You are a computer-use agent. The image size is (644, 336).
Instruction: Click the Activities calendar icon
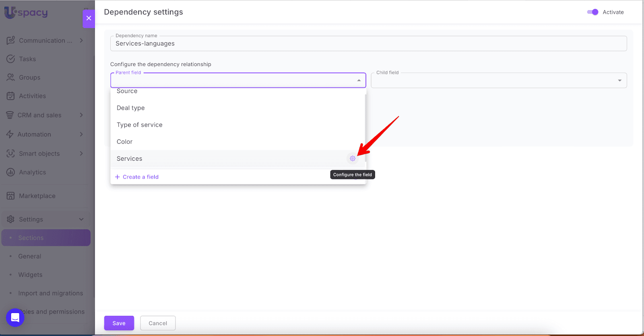point(11,96)
